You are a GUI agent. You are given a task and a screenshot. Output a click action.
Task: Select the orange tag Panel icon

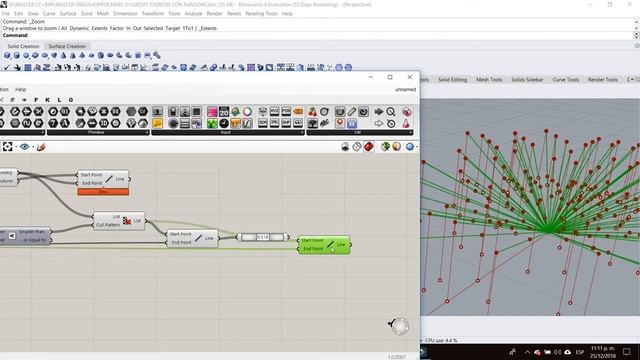tap(298, 111)
